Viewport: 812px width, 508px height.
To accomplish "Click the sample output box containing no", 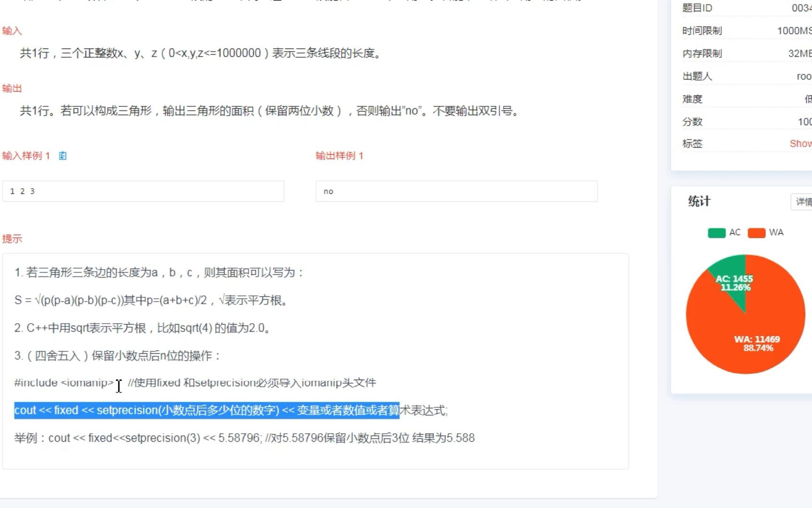I will click(457, 191).
